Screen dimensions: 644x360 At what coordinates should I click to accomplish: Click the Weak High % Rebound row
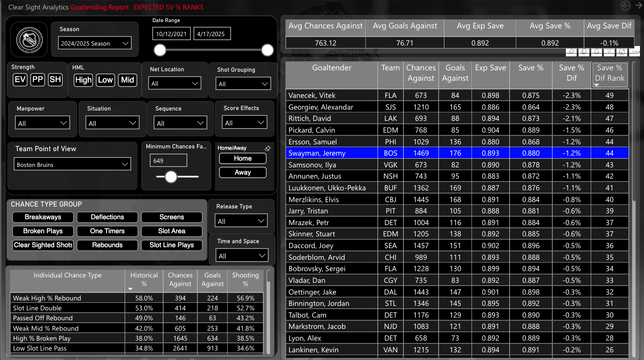[137, 298]
